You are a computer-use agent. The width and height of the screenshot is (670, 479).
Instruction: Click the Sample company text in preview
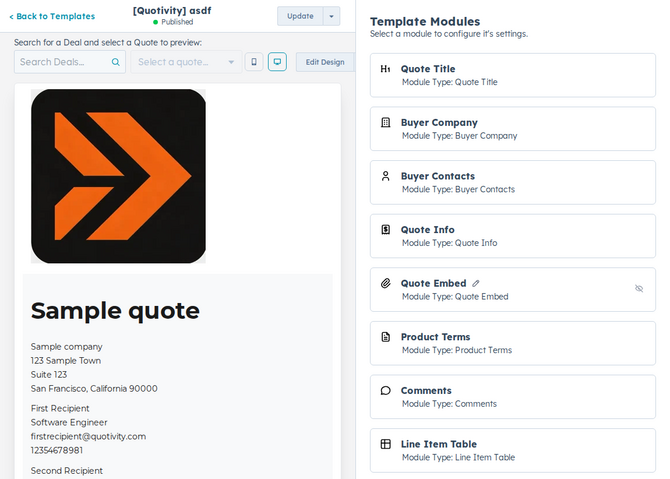67,347
